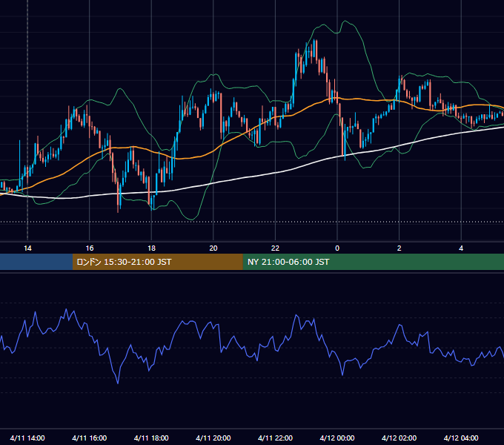504x445 pixels.
Task: Click the 4/11 18:00 time label
Action: pyautogui.click(x=151, y=438)
